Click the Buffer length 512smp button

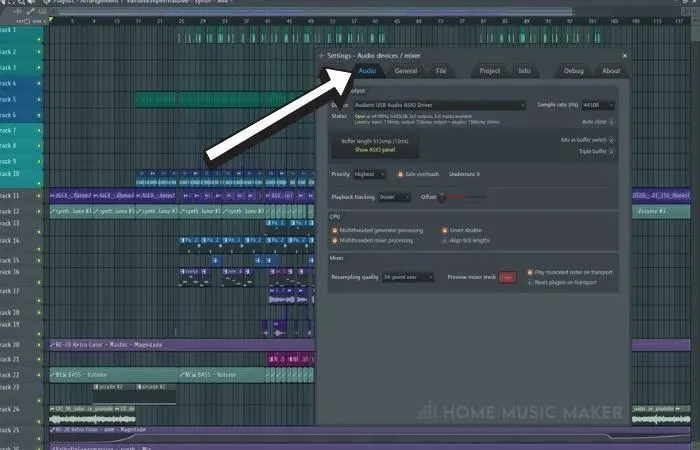375,145
